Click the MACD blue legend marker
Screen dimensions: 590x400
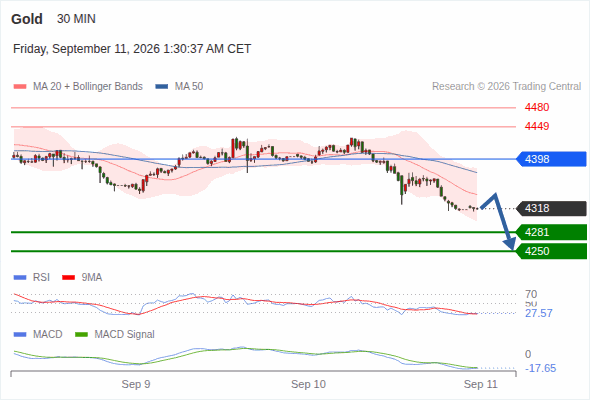click(x=20, y=335)
